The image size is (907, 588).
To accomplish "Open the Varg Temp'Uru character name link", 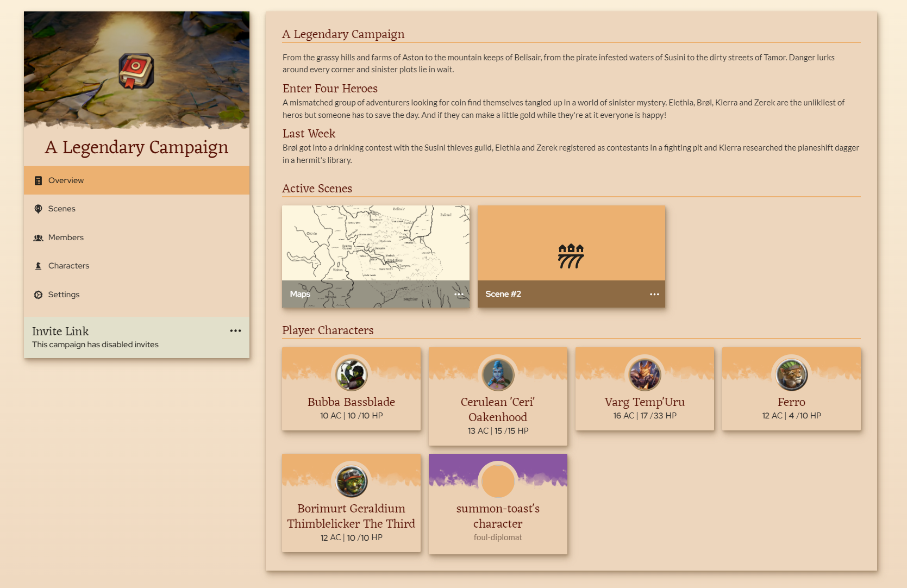I will coord(645,402).
